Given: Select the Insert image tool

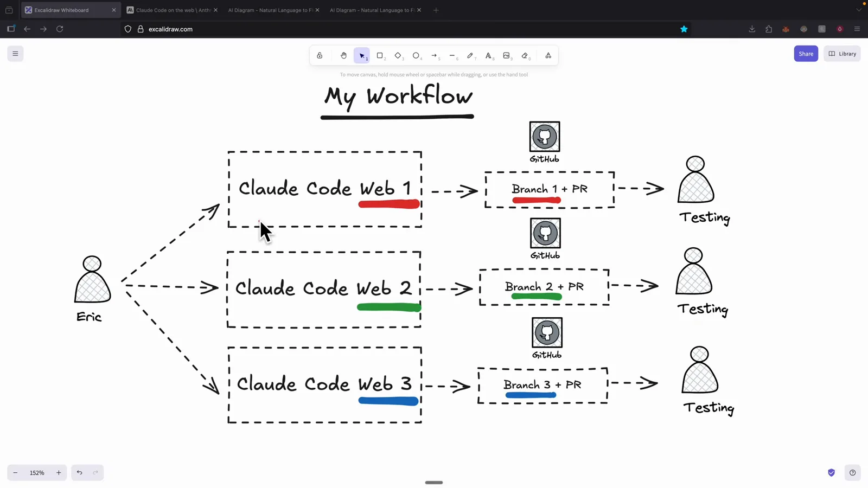Looking at the screenshot, I should click(x=506, y=56).
